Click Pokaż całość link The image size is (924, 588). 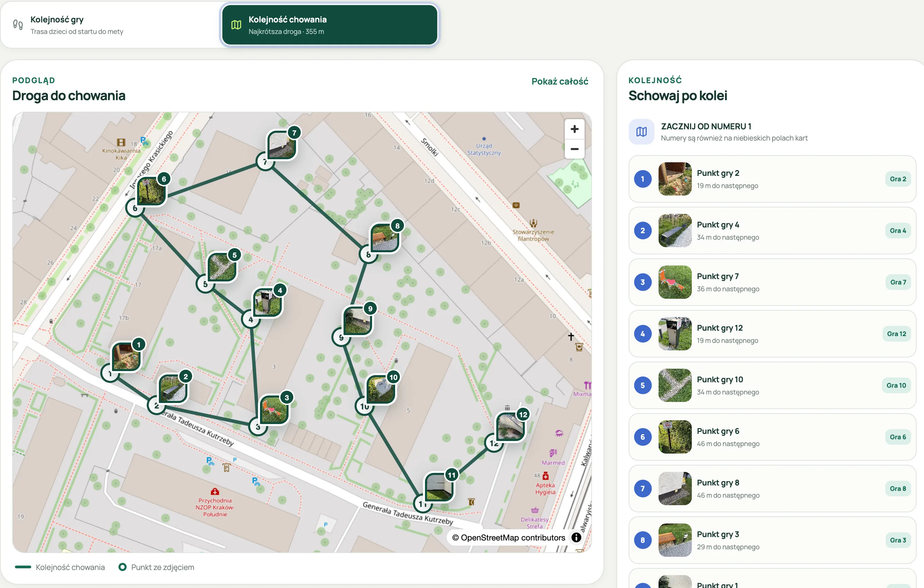coord(559,81)
